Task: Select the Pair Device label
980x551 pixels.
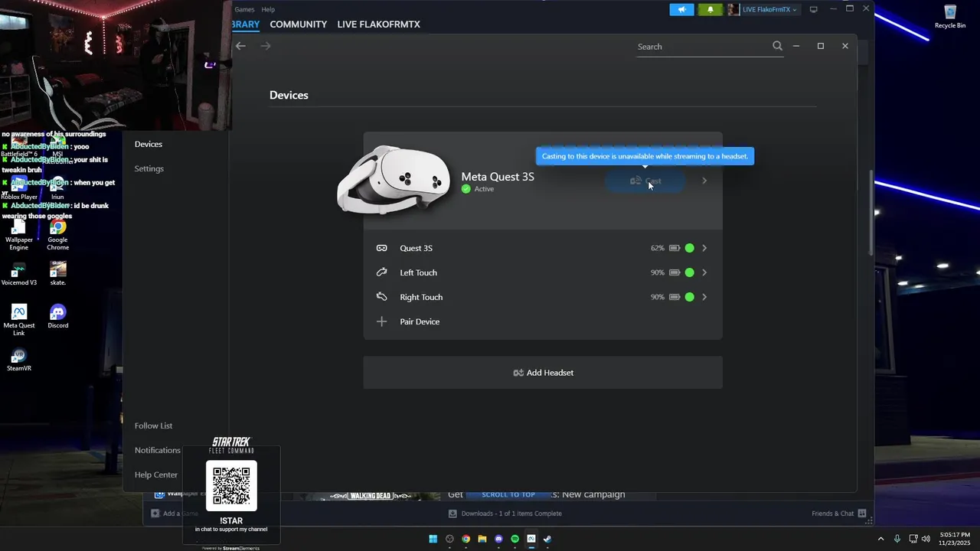Action: pos(420,321)
